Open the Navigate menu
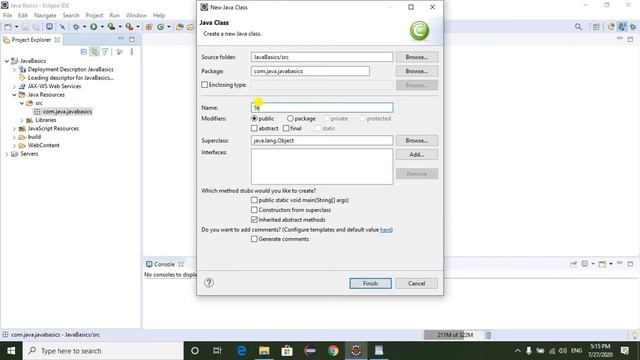640x360 pixels. pyautogui.click(x=45, y=16)
